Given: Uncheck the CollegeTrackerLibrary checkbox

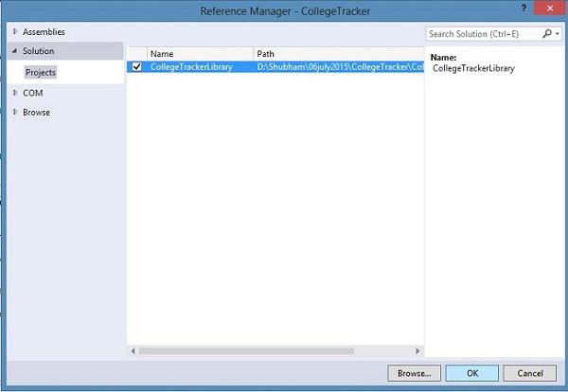Looking at the screenshot, I should tap(136, 66).
